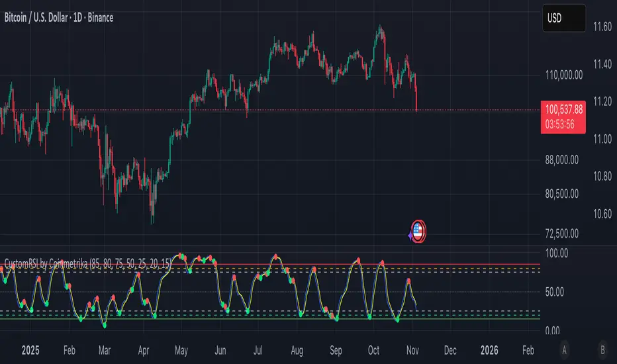Viewport: 617px width, 364px height.
Task: Toggle the A auto-scale button
Action: pyautogui.click(x=564, y=350)
